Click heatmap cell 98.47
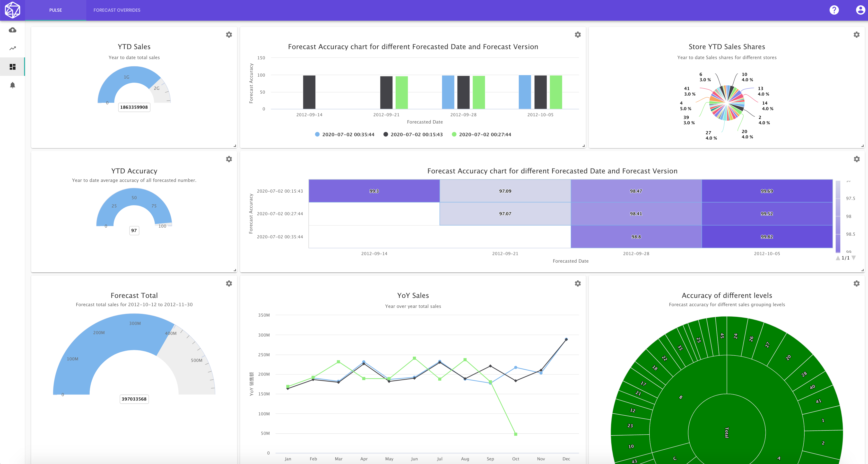This screenshot has width=868, height=464. [636, 191]
